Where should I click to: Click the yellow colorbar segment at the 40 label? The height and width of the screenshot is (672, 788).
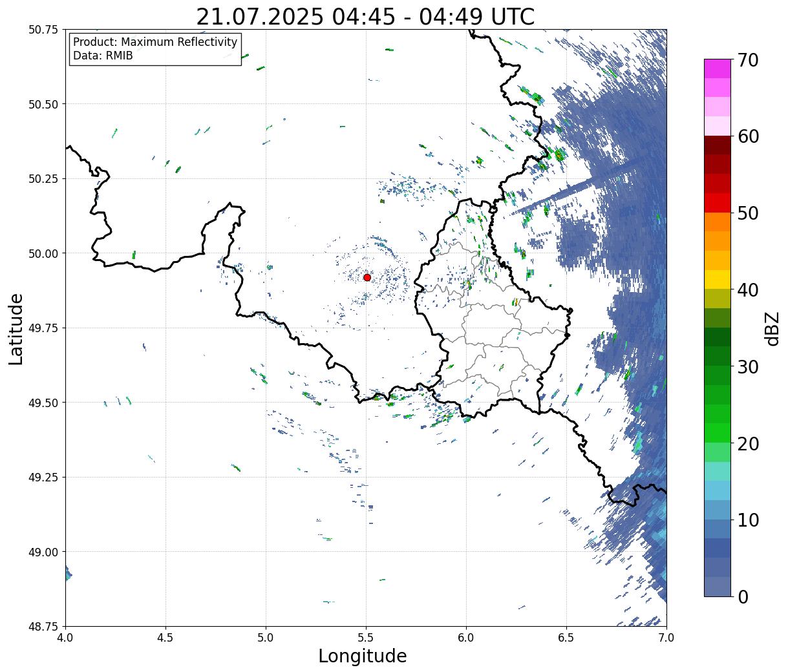pyautogui.click(x=718, y=279)
